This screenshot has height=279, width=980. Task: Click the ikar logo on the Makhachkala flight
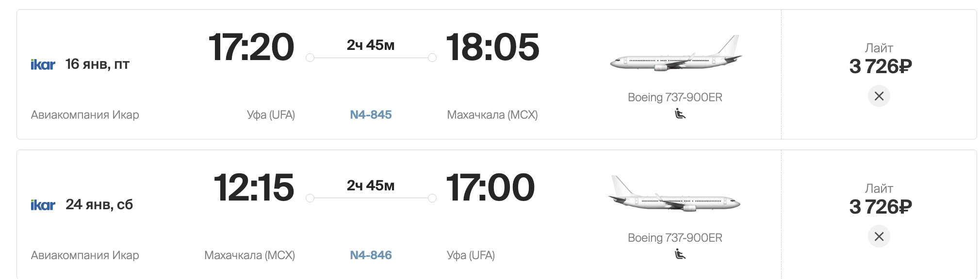pos(43,205)
